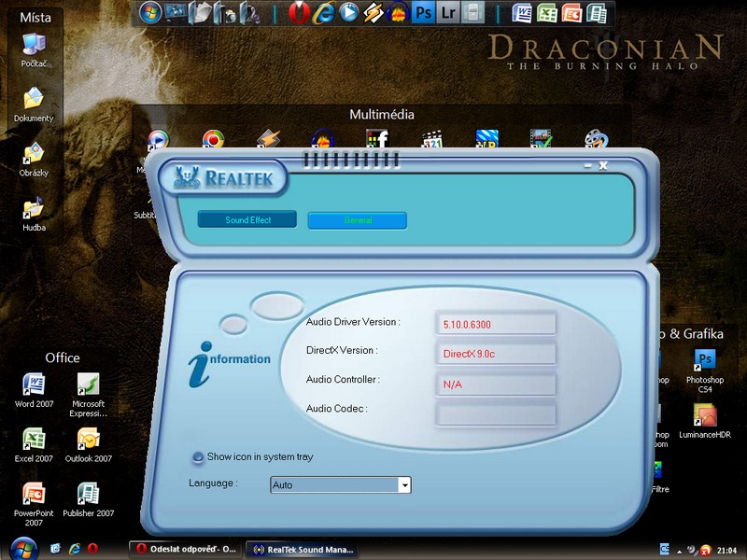Expand the Language dropdown arrow
This screenshot has width=747, height=560.
point(404,485)
